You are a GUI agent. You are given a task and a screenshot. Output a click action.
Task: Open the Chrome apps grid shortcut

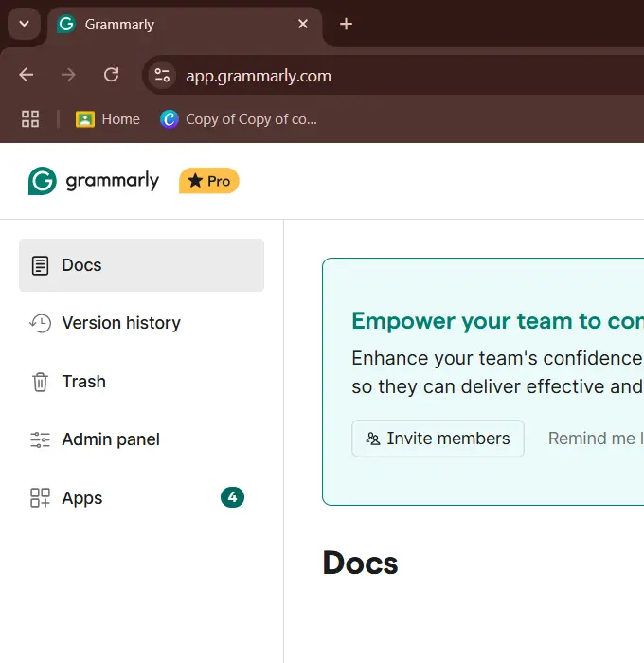pos(30,119)
